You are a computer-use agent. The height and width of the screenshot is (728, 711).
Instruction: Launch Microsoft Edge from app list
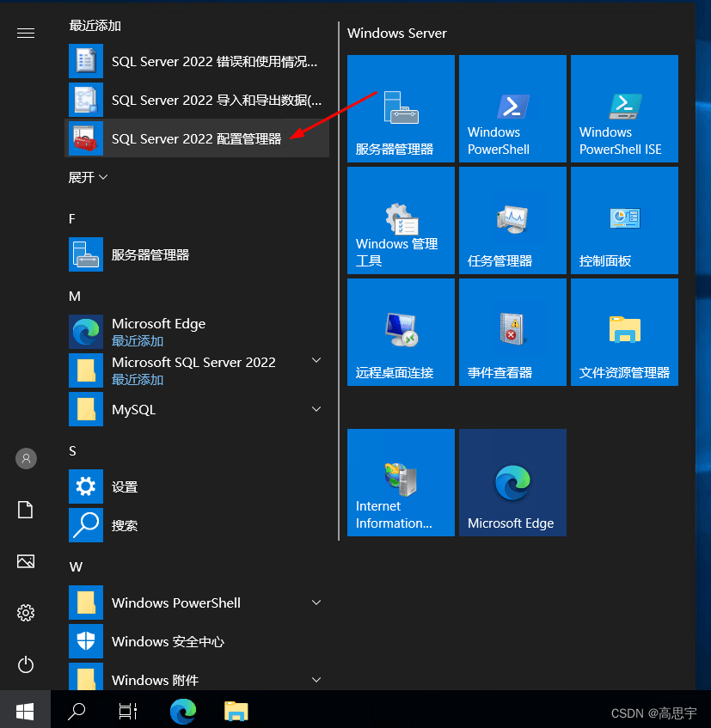tap(197, 332)
